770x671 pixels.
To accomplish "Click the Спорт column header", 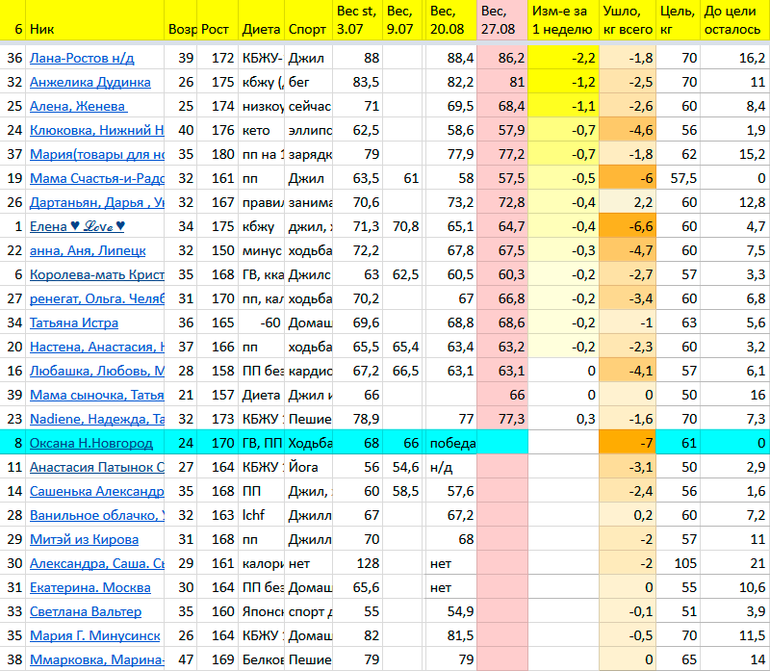I will [x=307, y=30].
